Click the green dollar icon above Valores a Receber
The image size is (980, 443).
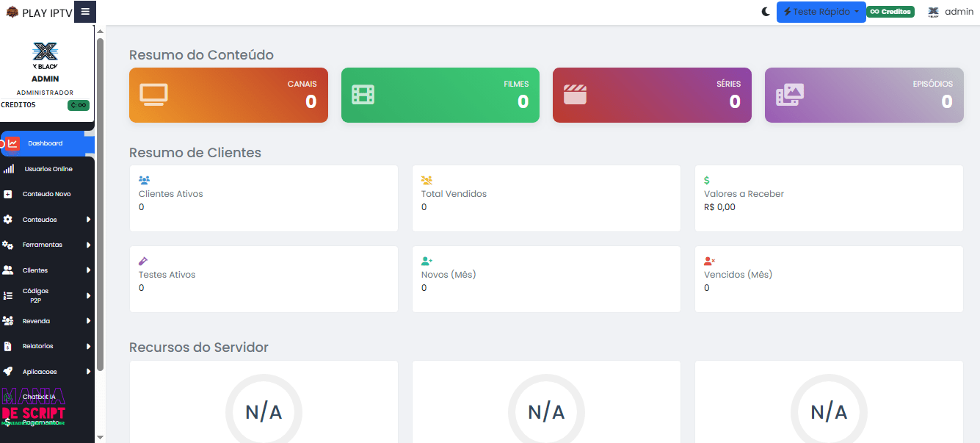click(707, 180)
